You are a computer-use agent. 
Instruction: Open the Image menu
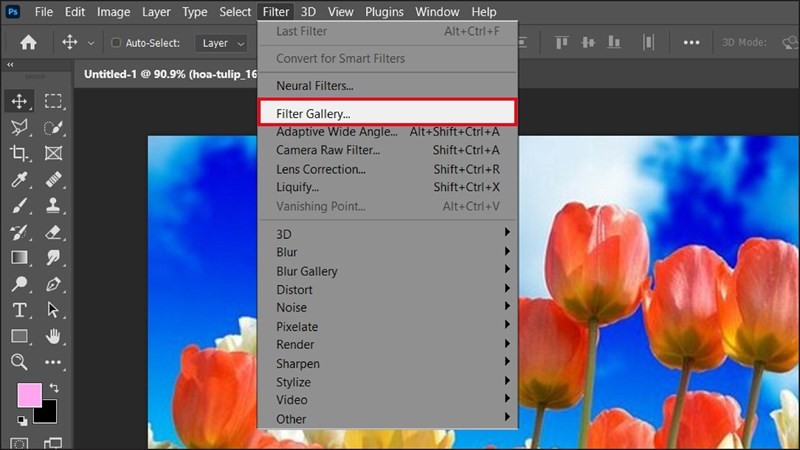point(113,12)
